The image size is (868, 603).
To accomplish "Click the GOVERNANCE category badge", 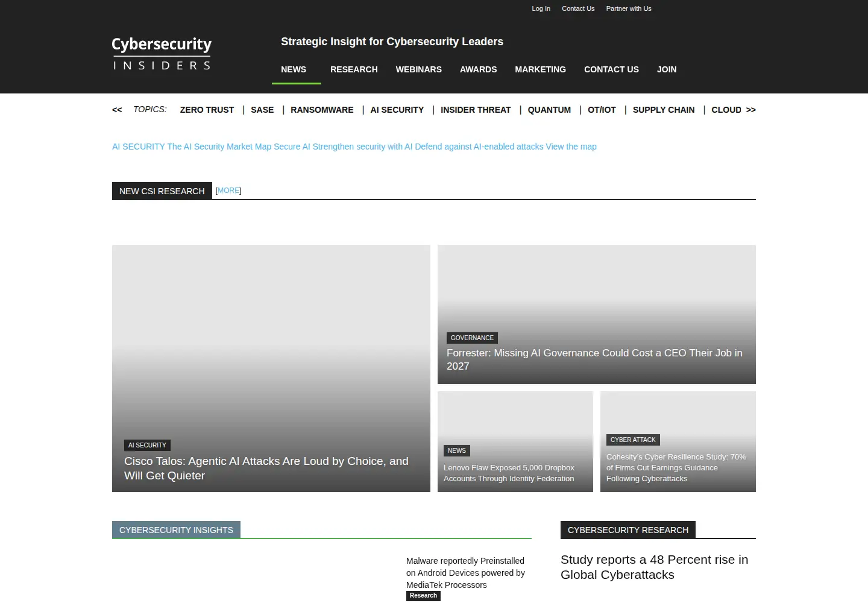I will 472,338.
